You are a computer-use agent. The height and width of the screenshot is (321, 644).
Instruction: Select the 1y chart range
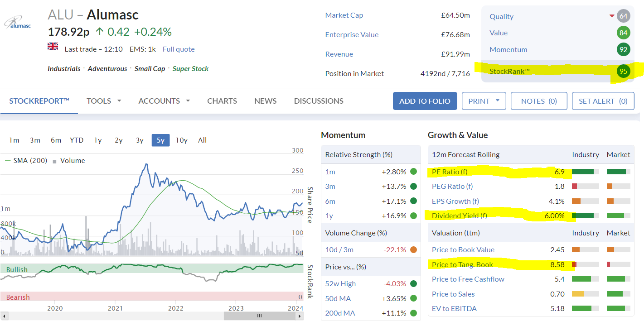pyautogui.click(x=98, y=140)
